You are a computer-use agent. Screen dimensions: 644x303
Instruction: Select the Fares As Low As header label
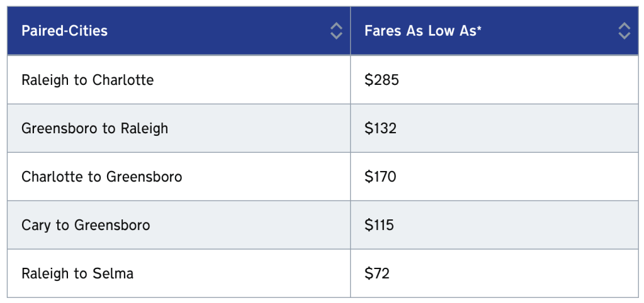(422, 31)
